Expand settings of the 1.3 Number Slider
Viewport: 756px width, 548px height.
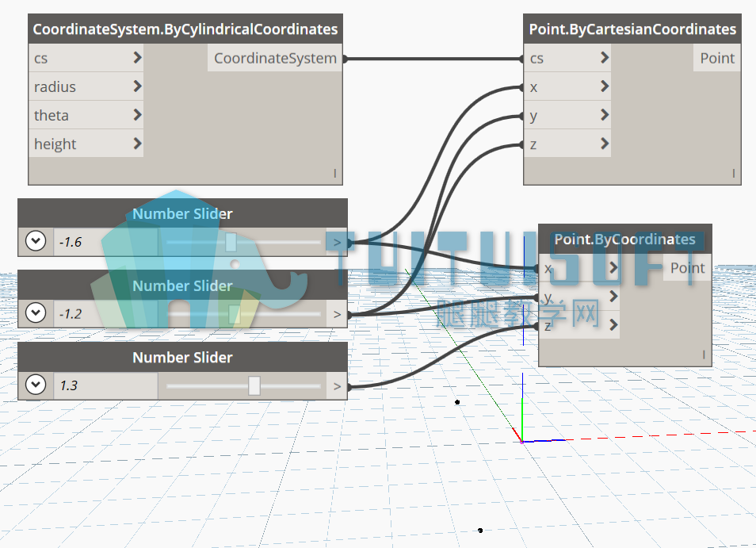[x=36, y=385]
